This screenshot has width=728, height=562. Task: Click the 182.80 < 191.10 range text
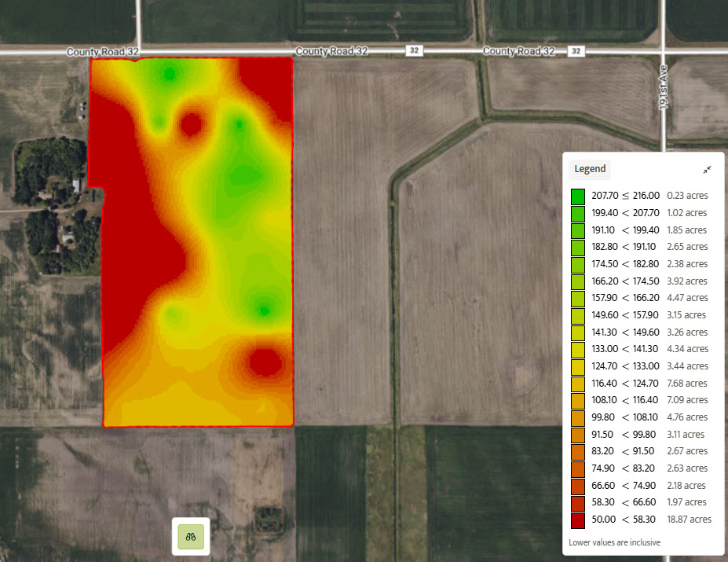tap(625, 247)
